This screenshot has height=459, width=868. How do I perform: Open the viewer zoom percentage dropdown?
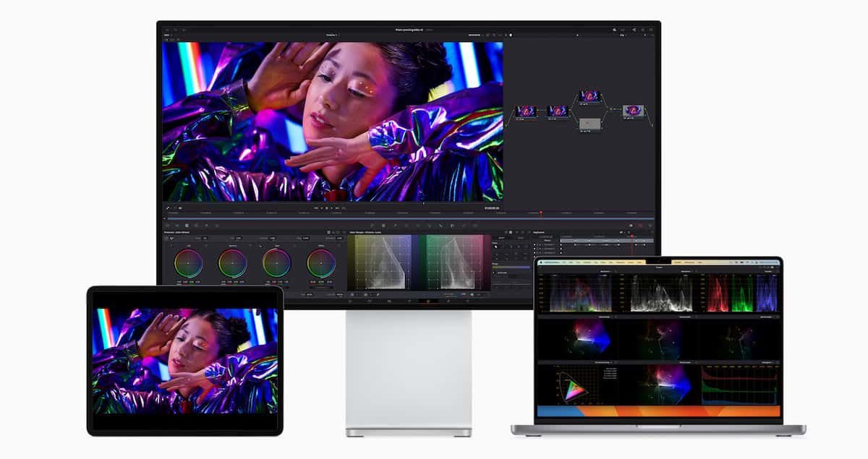pos(168,35)
